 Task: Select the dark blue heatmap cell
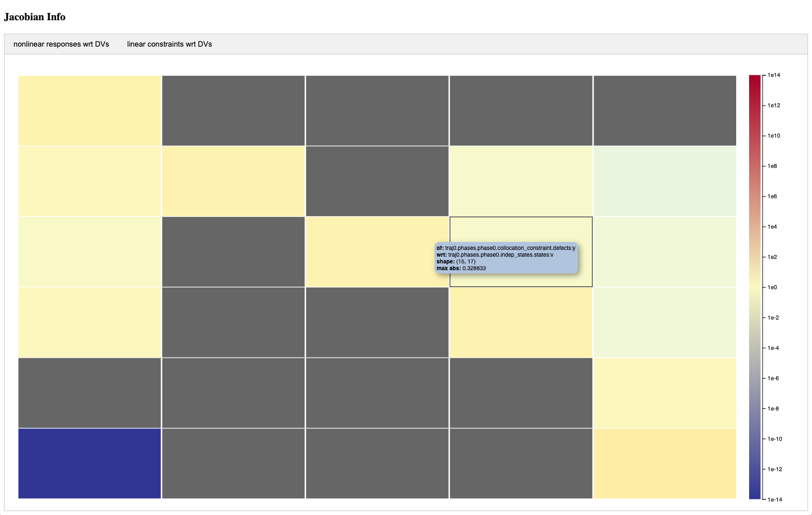coord(90,463)
